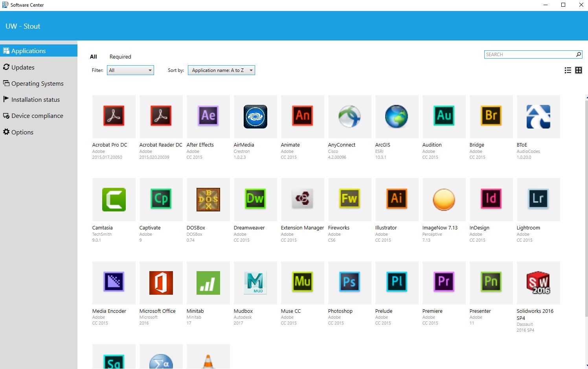588x369 pixels.
Task: Open the Acrobat Pro DC application icon
Action: pos(114,116)
